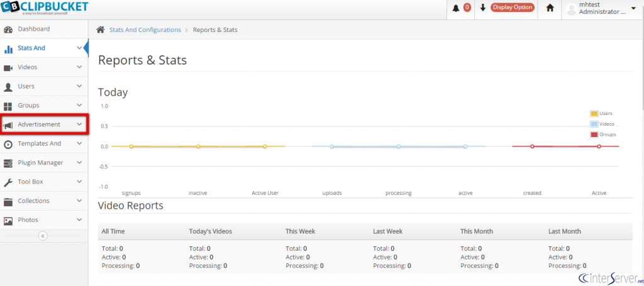The width and height of the screenshot is (644, 286).
Task: Open the Advertisement sidebar item
Action: click(44, 124)
